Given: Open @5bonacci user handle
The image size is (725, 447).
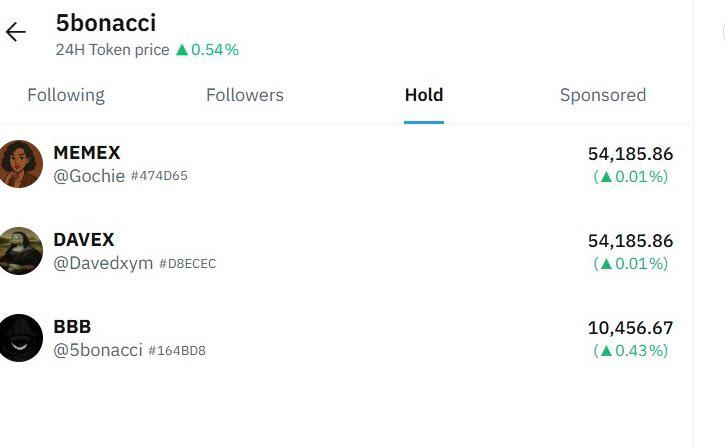Looking at the screenshot, I should 98,350.
